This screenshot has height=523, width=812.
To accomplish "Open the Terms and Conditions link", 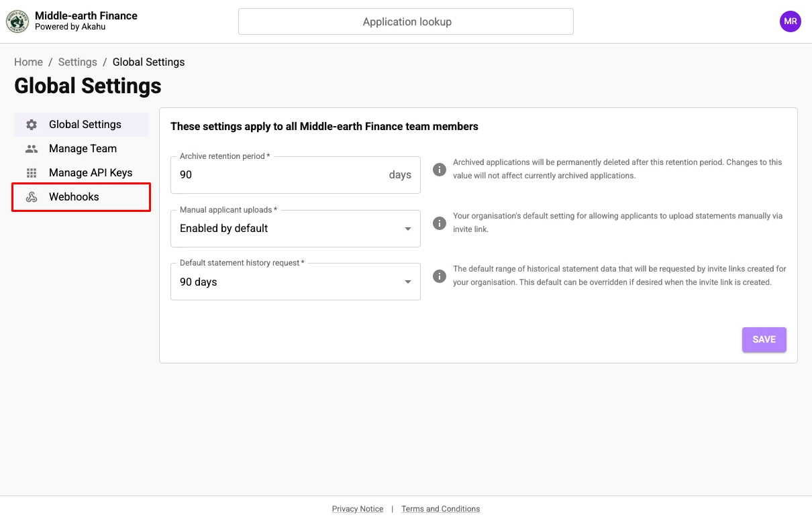I will click(x=441, y=509).
